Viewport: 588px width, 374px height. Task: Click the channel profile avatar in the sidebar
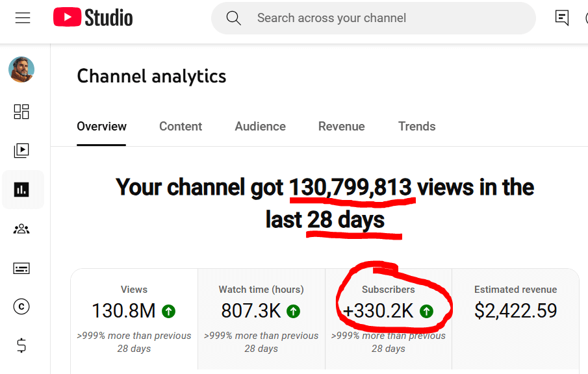[x=21, y=69]
